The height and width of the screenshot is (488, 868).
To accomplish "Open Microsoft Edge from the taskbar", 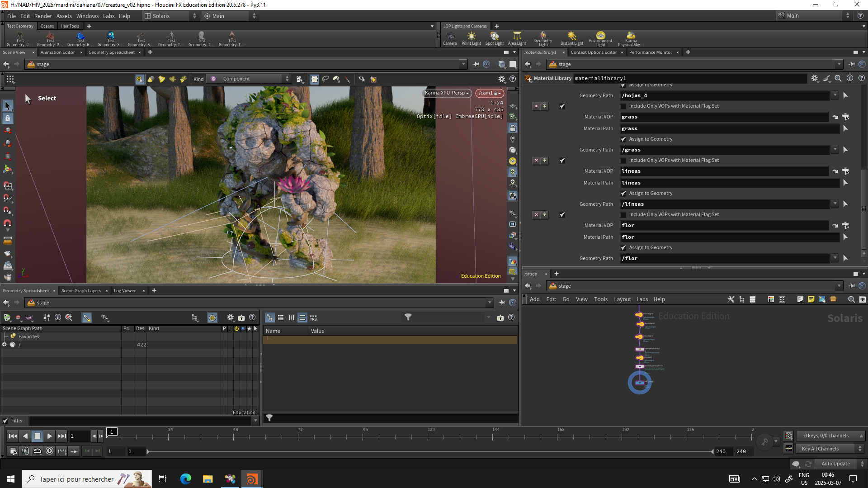I will coord(186,479).
